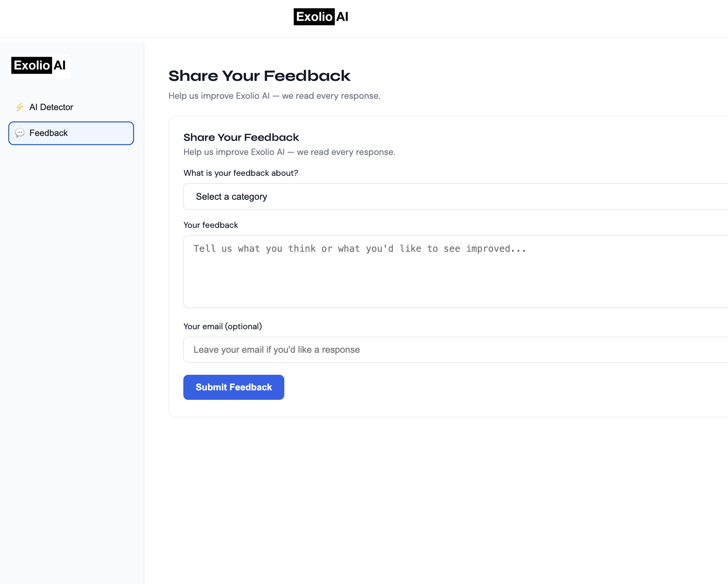Click the 'What is your feedback about?' label
This screenshot has width=728, height=584.
[241, 173]
